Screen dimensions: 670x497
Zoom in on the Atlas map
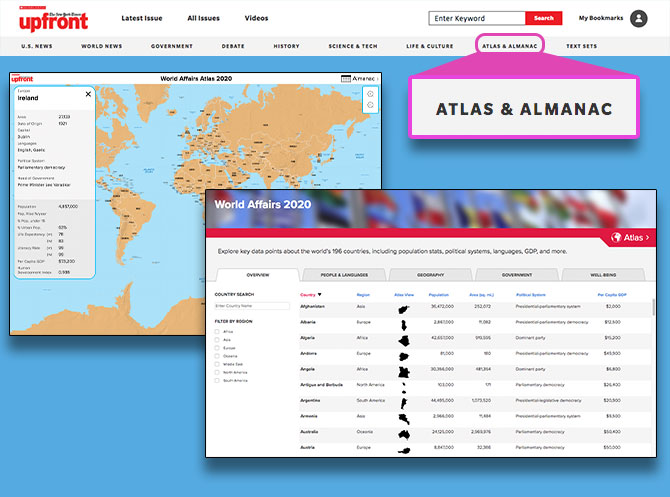pos(370,94)
